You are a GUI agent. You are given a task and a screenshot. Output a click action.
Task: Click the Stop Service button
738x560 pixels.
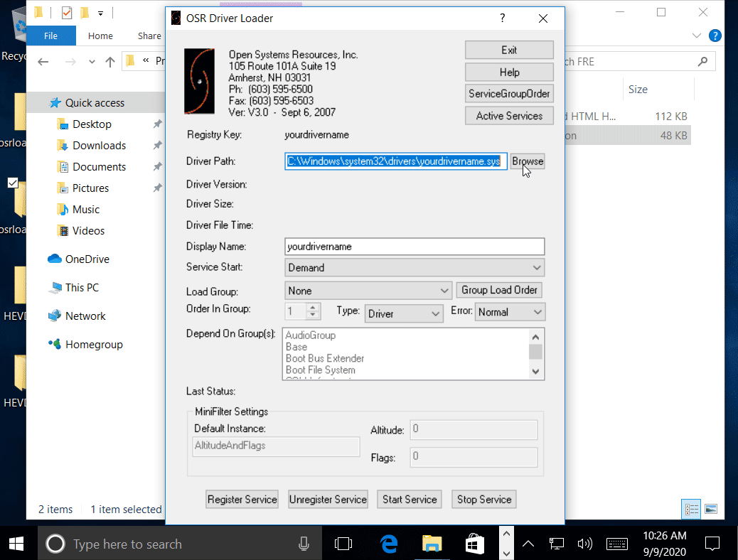484,500
